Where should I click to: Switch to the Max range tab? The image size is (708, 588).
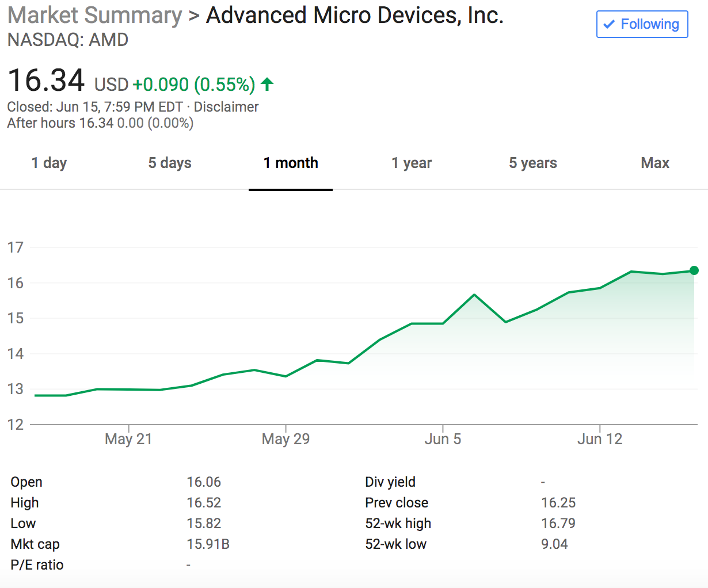pyautogui.click(x=655, y=163)
